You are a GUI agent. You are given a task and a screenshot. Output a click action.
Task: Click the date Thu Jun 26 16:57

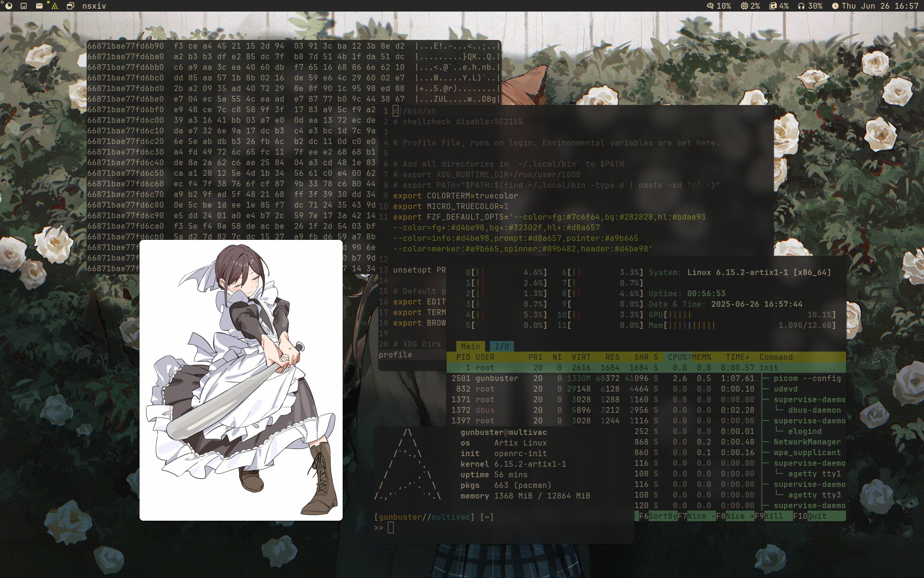click(880, 6)
